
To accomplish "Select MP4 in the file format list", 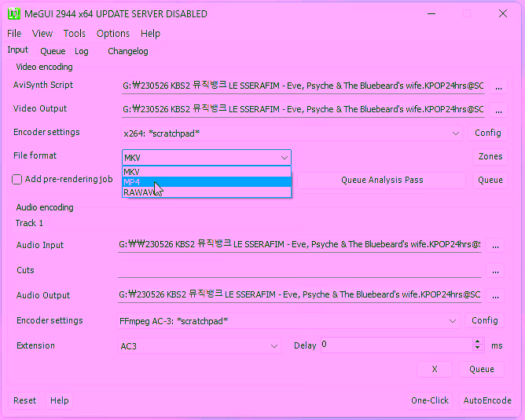I will (x=207, y=182).
